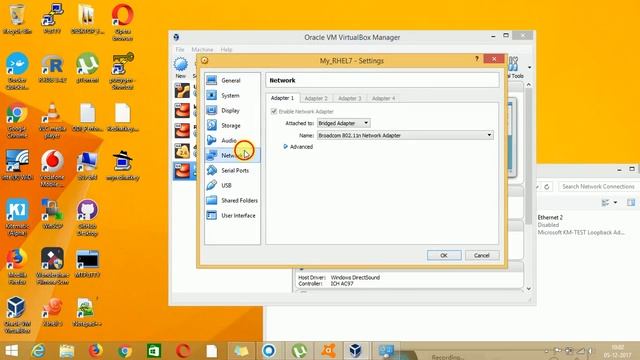Image resolution: width=640 pixels, height=360 pixels.
Task: Click the Cancel button
Action: [x=482, y=255]
